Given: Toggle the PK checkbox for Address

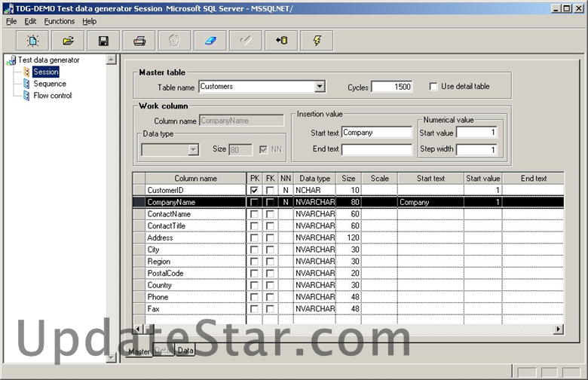Looking at the screenshot, I should [254, 237].
